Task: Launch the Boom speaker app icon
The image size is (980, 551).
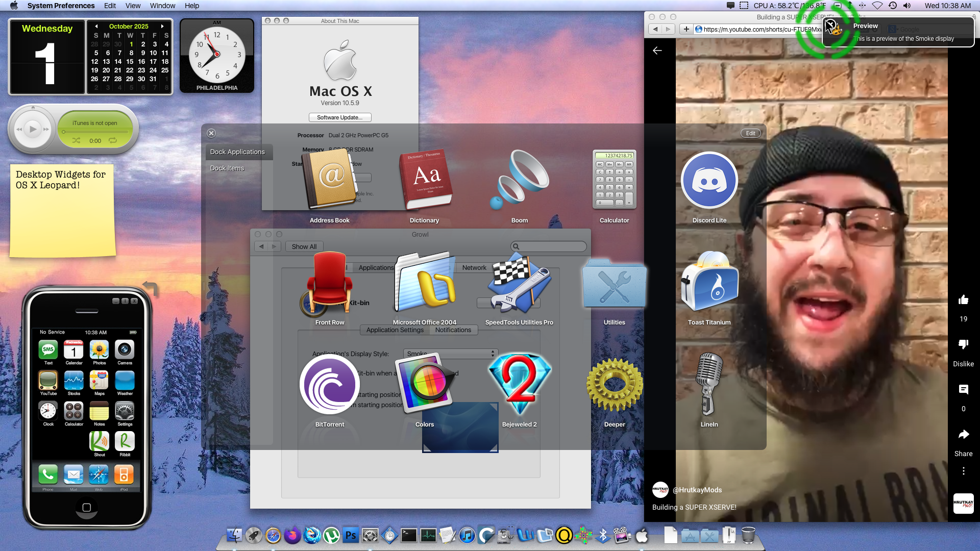Action: point(519,181)
